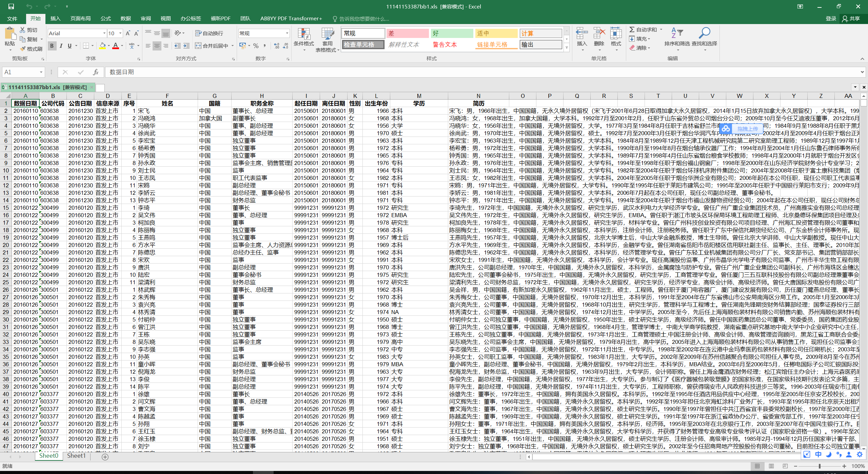Click the Merge and Center icon

click(x=198, y=46)
